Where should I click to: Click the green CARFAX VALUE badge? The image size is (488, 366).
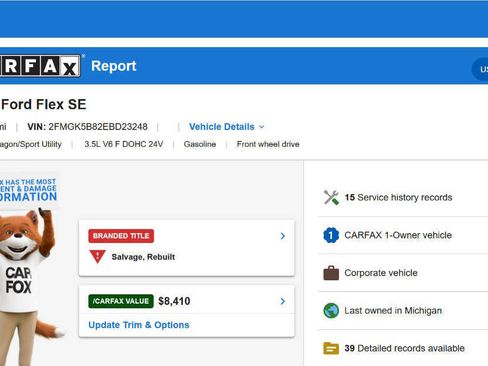121,301
